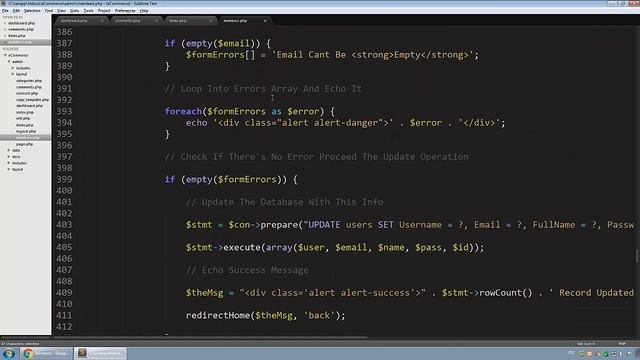The width and height of the screenshot is (640, 360).
Task: Click the 'redirectHome($theMsg, 'back');' line
Action: tap(266, 316)
